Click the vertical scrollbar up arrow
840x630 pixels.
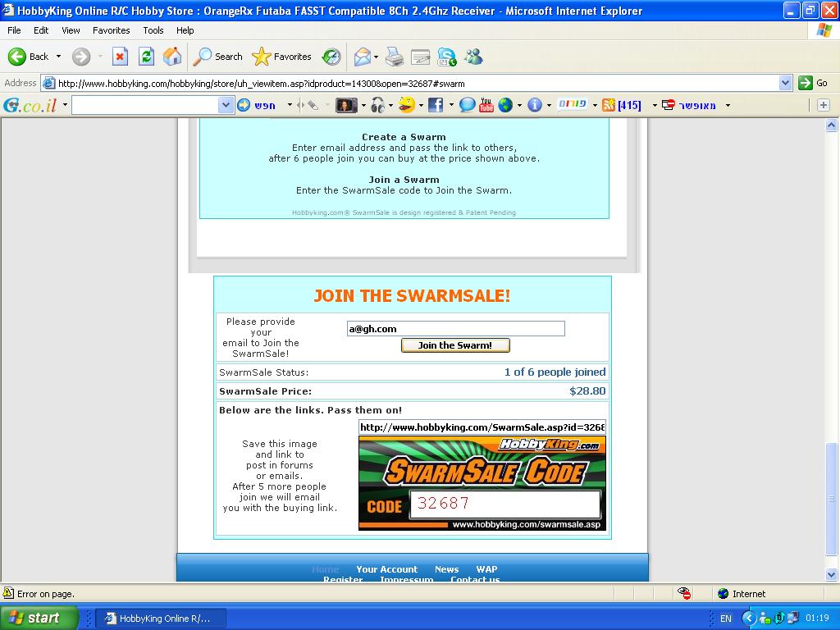(x=832, y=126)
